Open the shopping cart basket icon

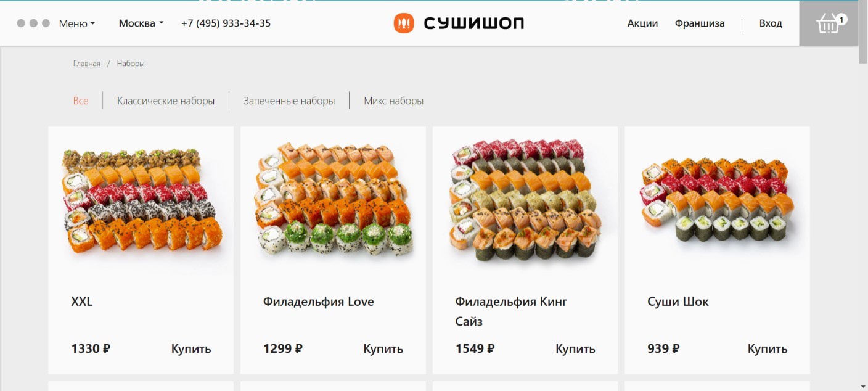click(829, 23)
